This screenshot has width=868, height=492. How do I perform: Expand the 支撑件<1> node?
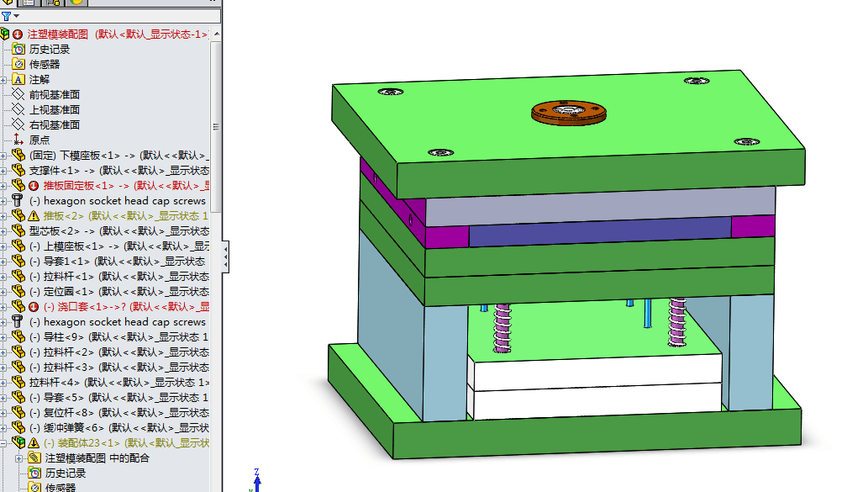[3, 171]
